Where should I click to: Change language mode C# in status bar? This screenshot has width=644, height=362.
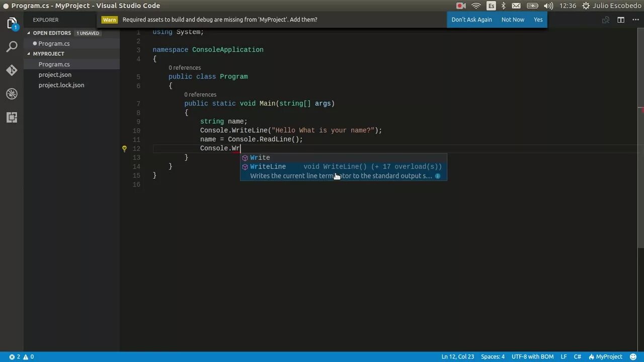[578, 356]
